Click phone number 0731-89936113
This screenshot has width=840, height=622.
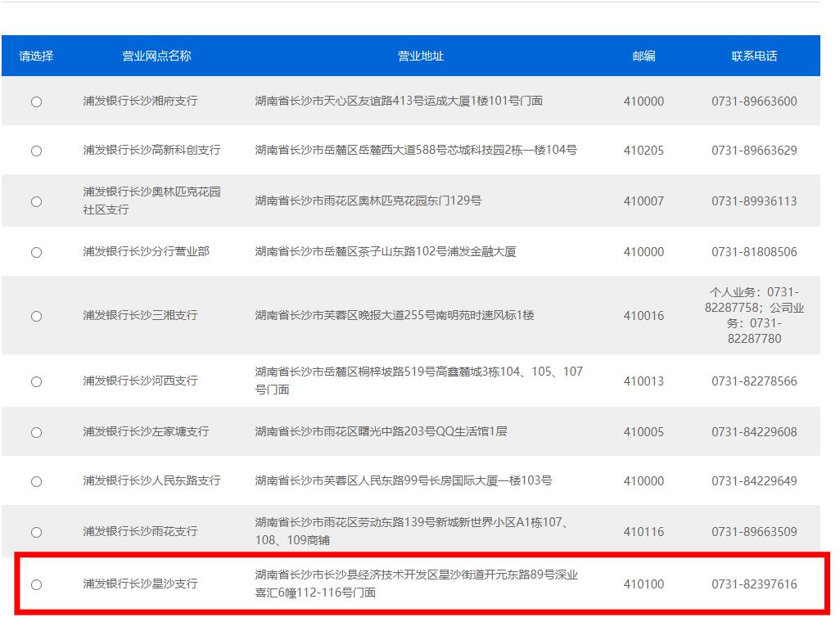754,201
